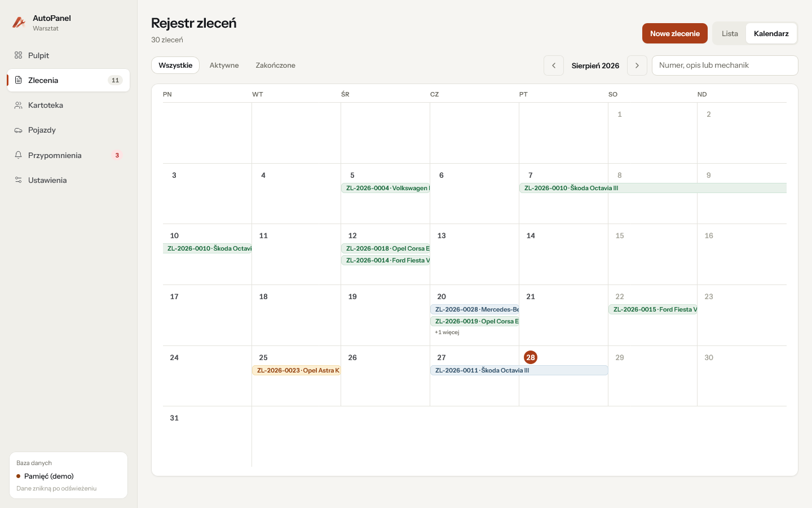Click the AutoPanel wrench logo icon
The image size is (812, 508).
(x=19, y=23)
